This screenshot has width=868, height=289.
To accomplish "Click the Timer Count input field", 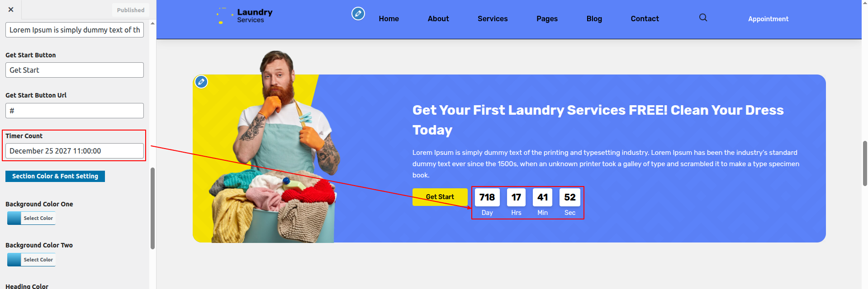I will [75, 151].
